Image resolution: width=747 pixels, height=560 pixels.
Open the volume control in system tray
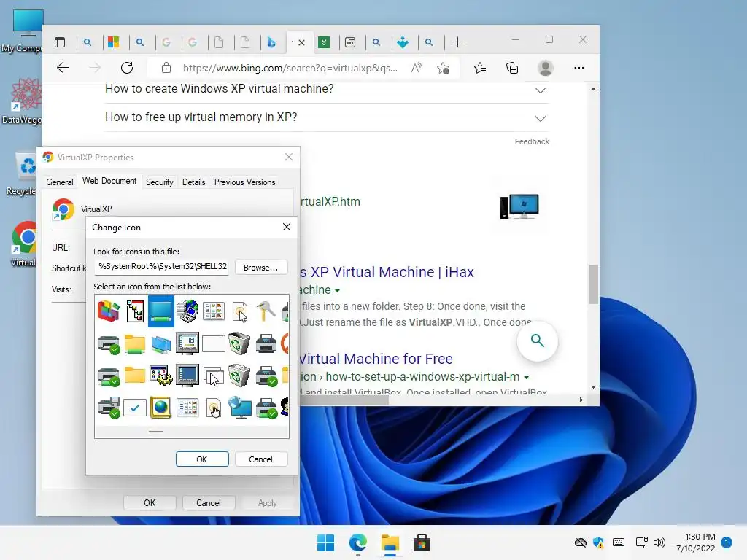[x=659, y=542]
